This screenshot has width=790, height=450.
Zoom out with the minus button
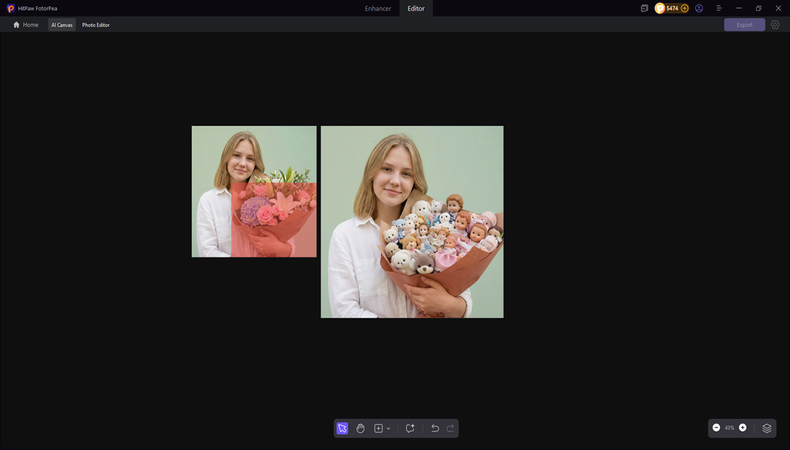pyautogui.click(x=716, y=427)
